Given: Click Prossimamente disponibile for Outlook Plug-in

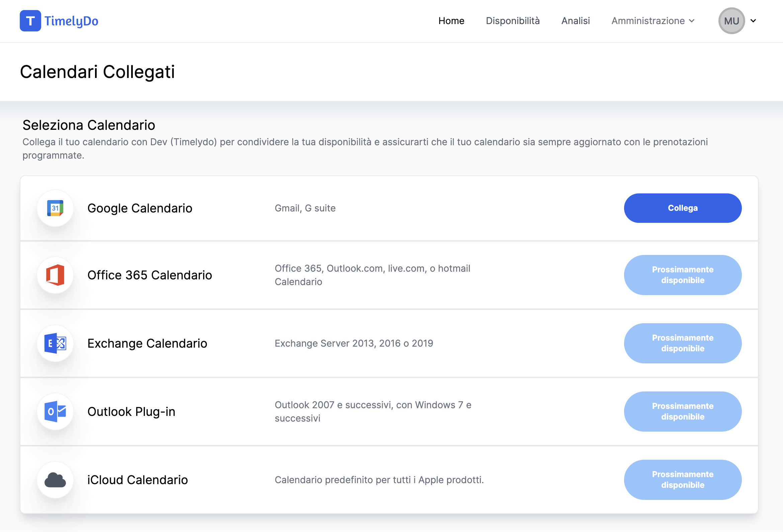Looking at the screenshot, I should 683,412.
